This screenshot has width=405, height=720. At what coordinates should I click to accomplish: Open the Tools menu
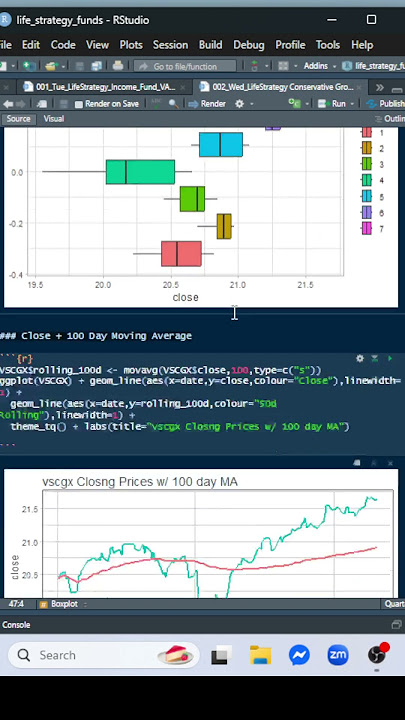(x=327, y=45)
